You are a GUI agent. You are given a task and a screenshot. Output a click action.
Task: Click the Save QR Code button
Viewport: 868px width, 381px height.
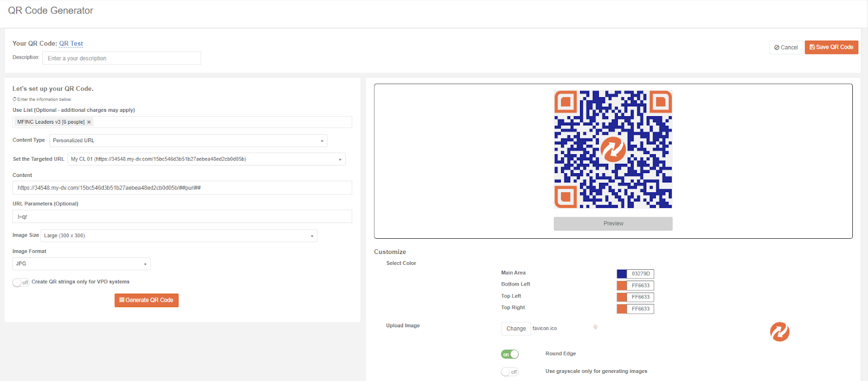pos(831,47)
